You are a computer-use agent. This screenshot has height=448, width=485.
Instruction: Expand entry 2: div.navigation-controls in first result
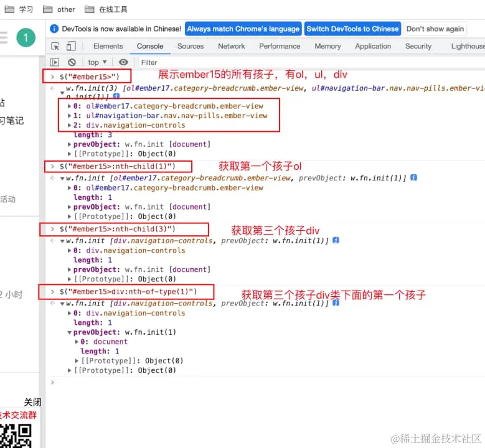69,125
